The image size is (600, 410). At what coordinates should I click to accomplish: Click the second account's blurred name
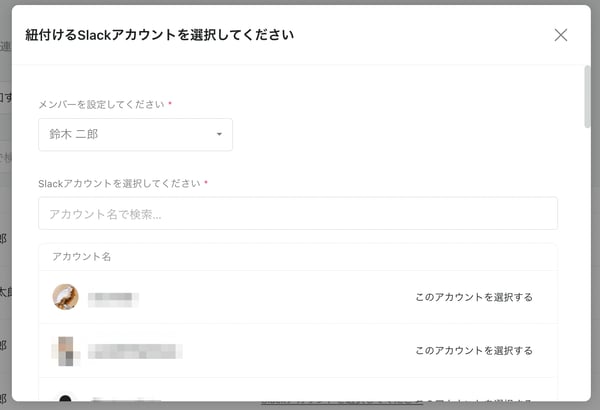[x=134, y=350]
